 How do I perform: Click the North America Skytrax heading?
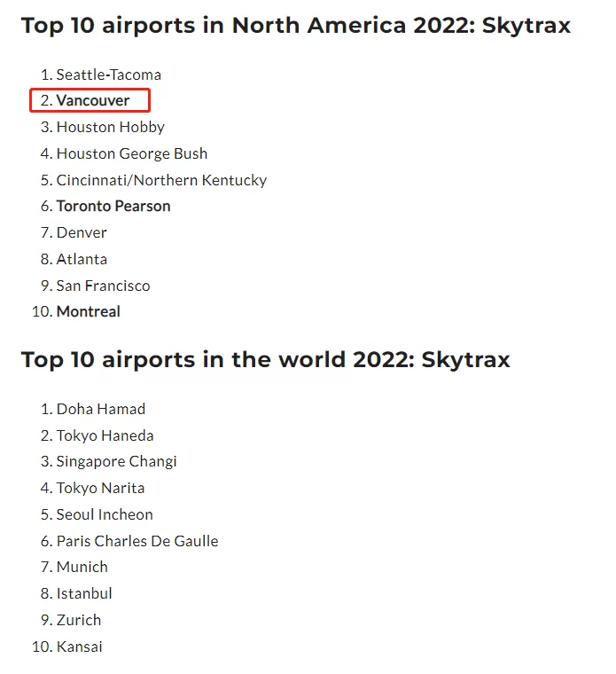point(296,26)
